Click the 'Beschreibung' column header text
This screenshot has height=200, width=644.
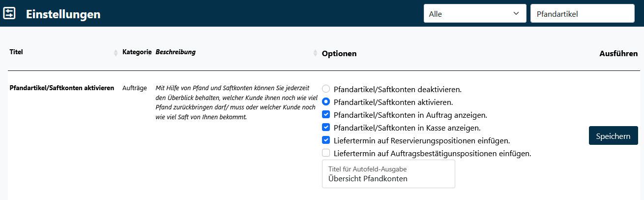click(176, 52)
